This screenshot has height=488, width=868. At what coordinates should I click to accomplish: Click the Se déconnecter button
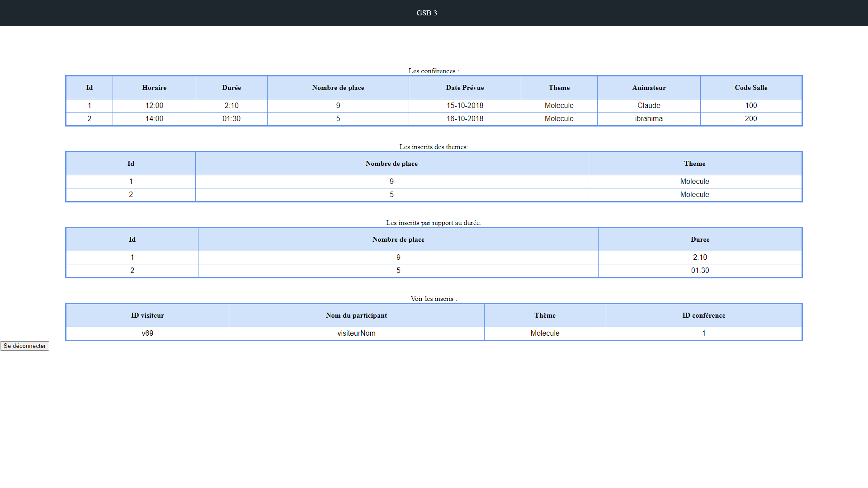[x=24, y=346]
